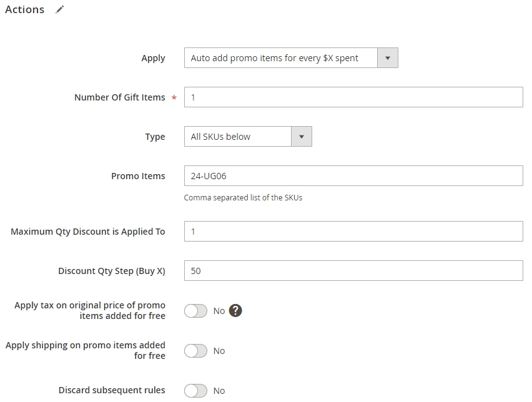
Task: Click the 'Discard subsequent rules' label
Action: 112,391
